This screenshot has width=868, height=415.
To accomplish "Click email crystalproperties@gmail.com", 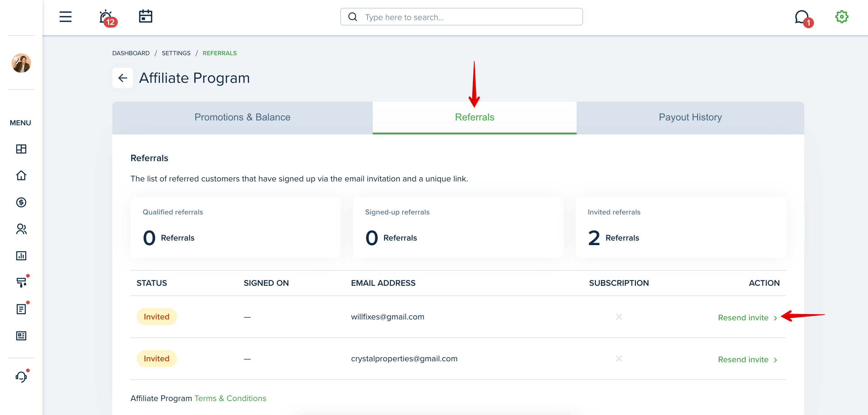I will (404, 359).
